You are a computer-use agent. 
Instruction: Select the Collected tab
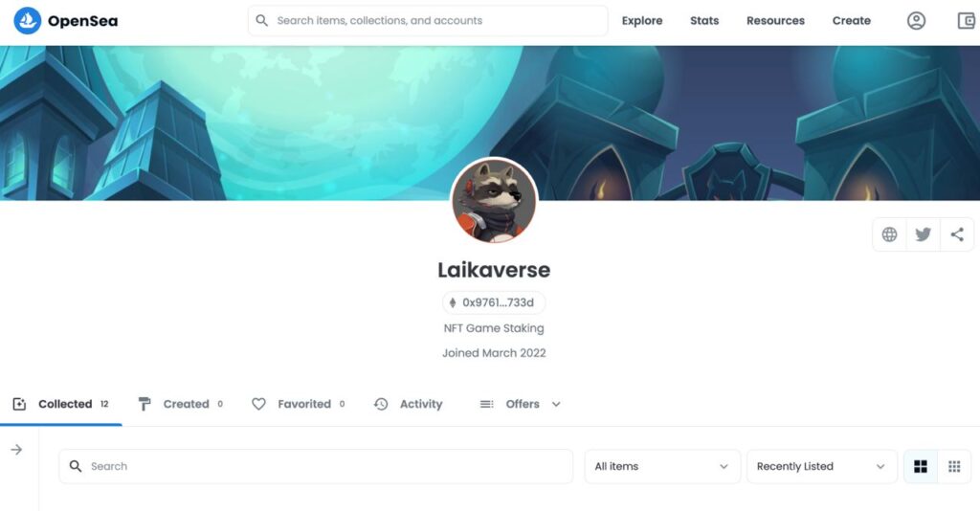[x=60, y=404]
